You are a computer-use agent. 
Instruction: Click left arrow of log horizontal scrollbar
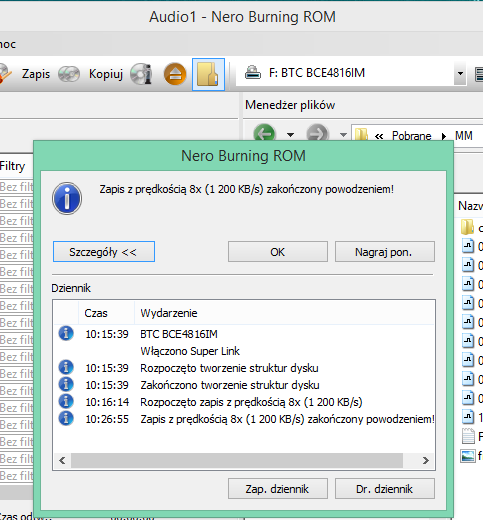[62, 460]
